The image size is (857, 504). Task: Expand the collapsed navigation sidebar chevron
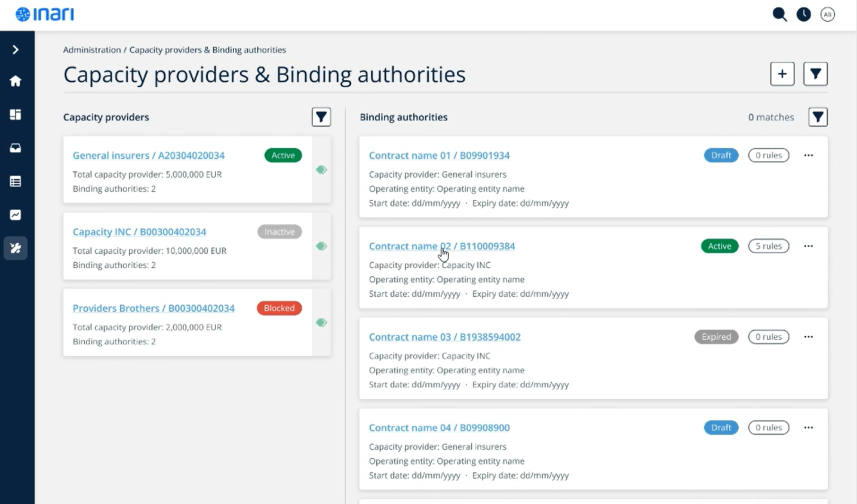(x=16, y=50)
